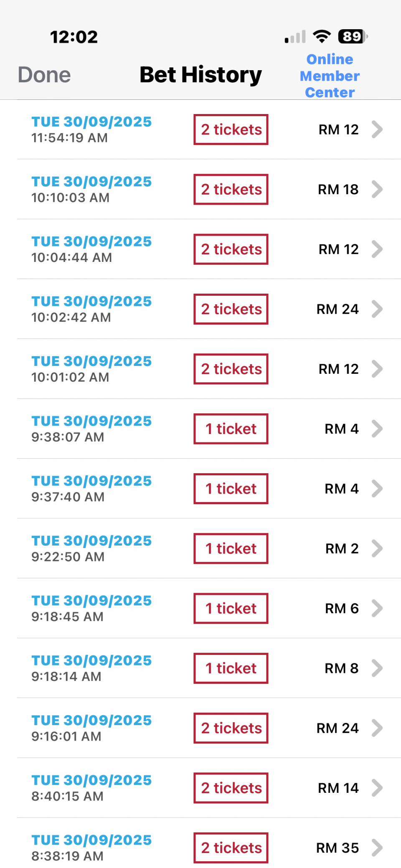Tap the battery level indicator
This screenshot has width=401, height=868.
[353, 37]
